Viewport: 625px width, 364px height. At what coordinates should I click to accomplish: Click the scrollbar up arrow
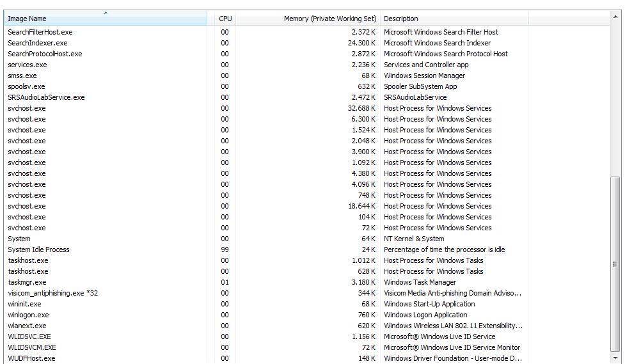pyautogui.click(x=615, y=17)
